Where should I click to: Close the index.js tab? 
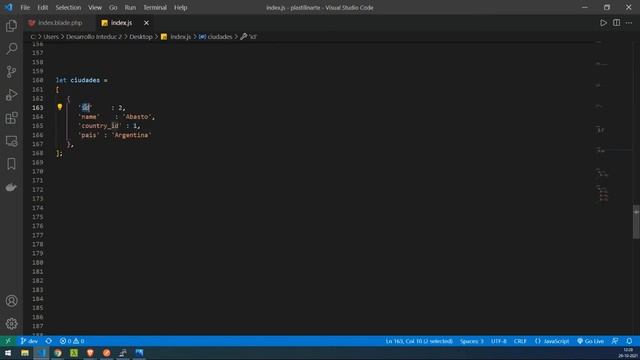click(x=146, y=23)
